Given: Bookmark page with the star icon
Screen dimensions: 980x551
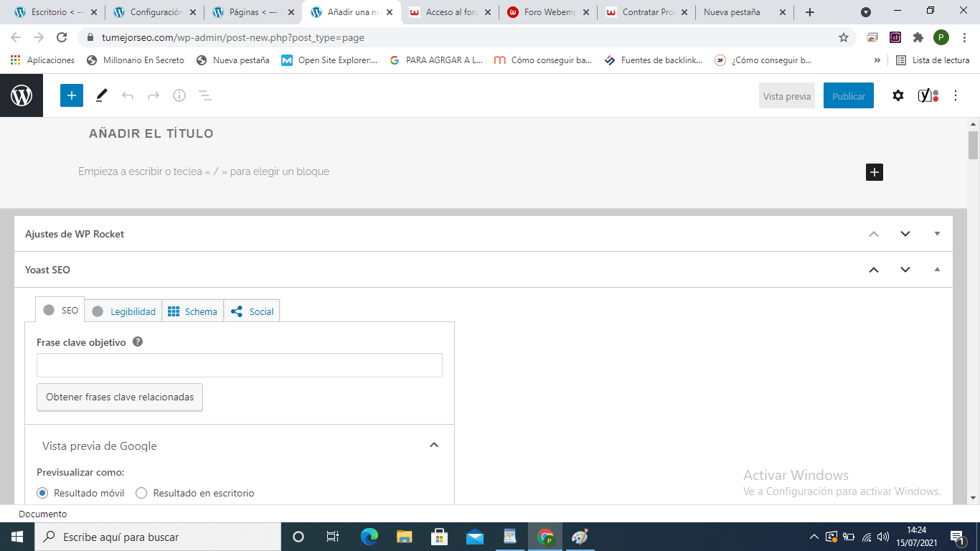Looking at the screenshot, I should (844, 37).
